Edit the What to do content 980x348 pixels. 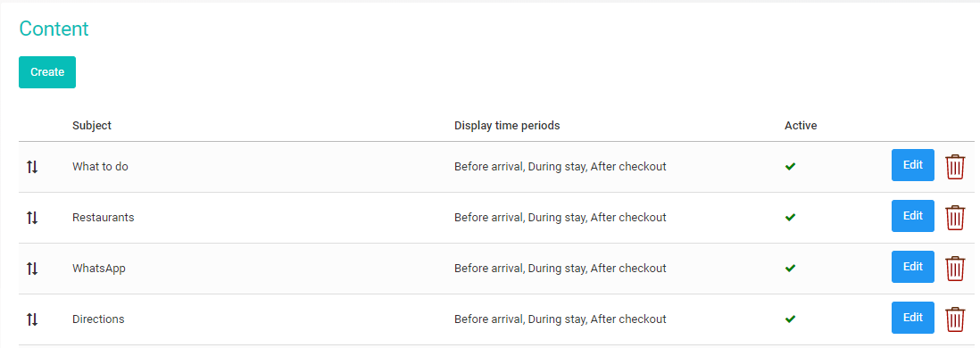pyautogui.click(x=912, y=165)
